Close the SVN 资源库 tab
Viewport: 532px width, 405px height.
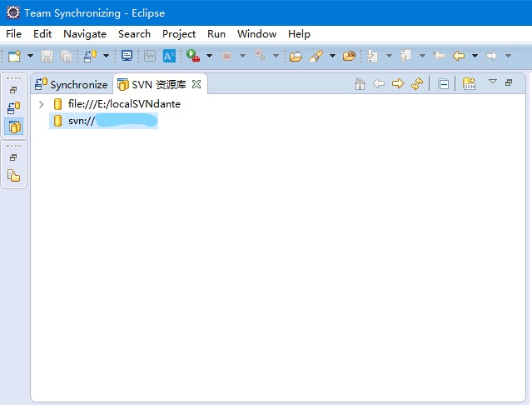click(x=196, y=84)
